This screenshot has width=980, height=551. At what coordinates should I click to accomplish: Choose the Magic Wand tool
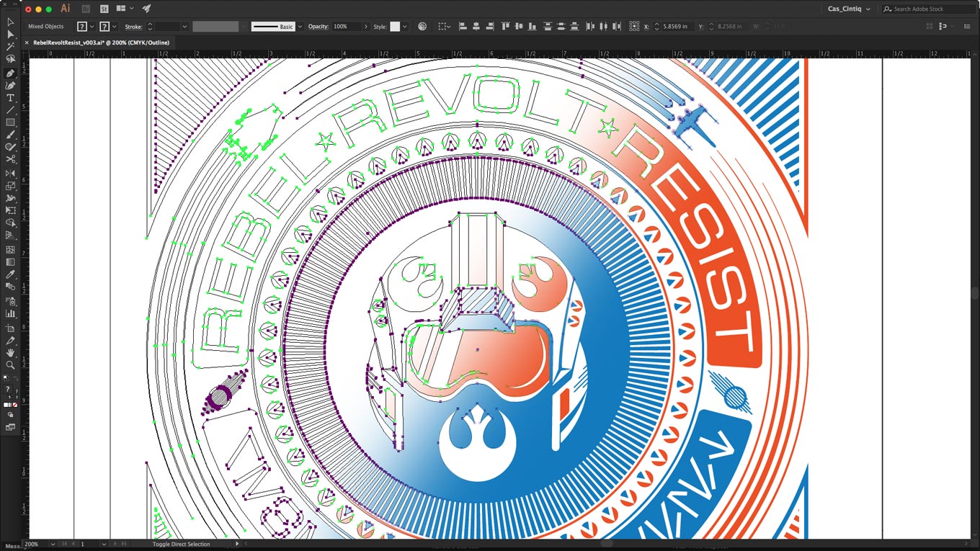(x=10, y=47)
